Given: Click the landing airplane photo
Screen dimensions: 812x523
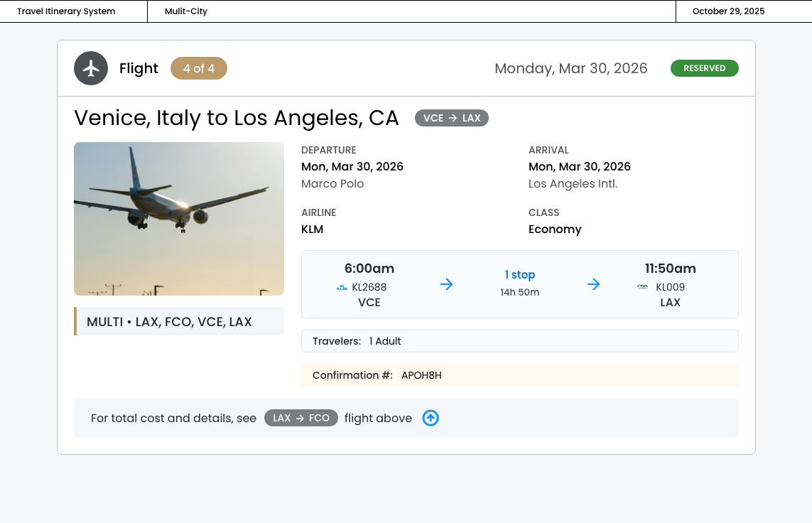Looking at the screenshot, I should click(179, 219).
